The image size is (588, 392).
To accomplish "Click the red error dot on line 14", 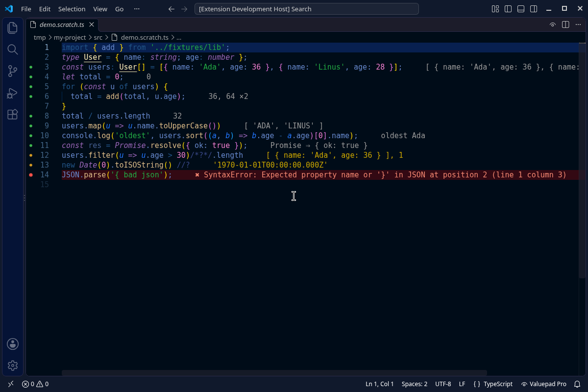I will tap(31, 174).
